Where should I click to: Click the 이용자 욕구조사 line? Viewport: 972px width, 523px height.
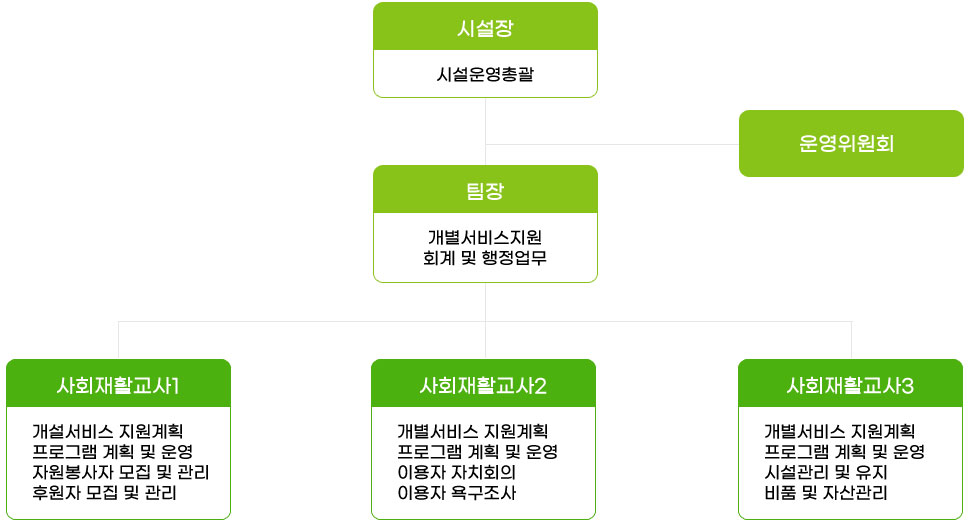tap(457, 493)
